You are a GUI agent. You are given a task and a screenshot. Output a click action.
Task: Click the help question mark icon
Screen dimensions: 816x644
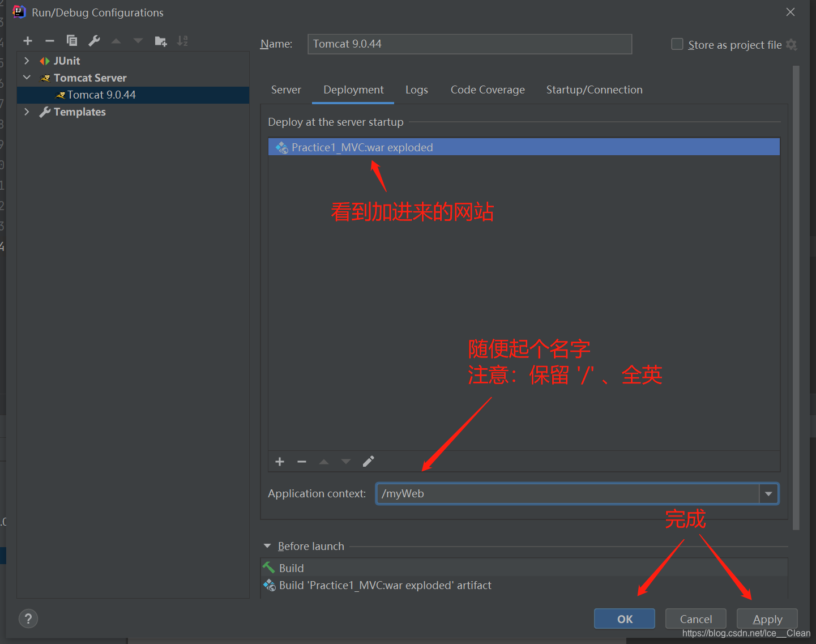(x=28, y=618)
